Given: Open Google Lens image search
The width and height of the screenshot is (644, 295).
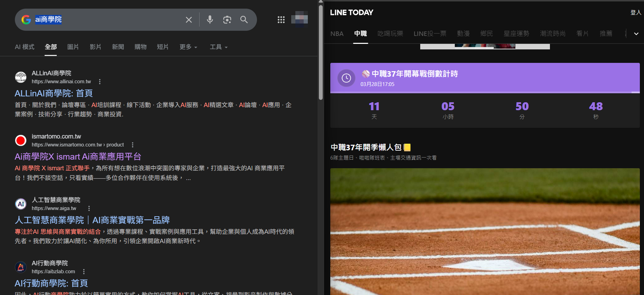Looking at the screenshot, I should pyautogui.click(x=227, y=20).
